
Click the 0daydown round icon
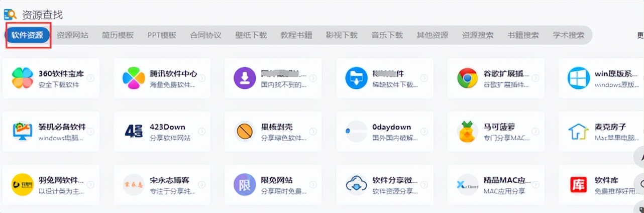click(x=356, y=132)
